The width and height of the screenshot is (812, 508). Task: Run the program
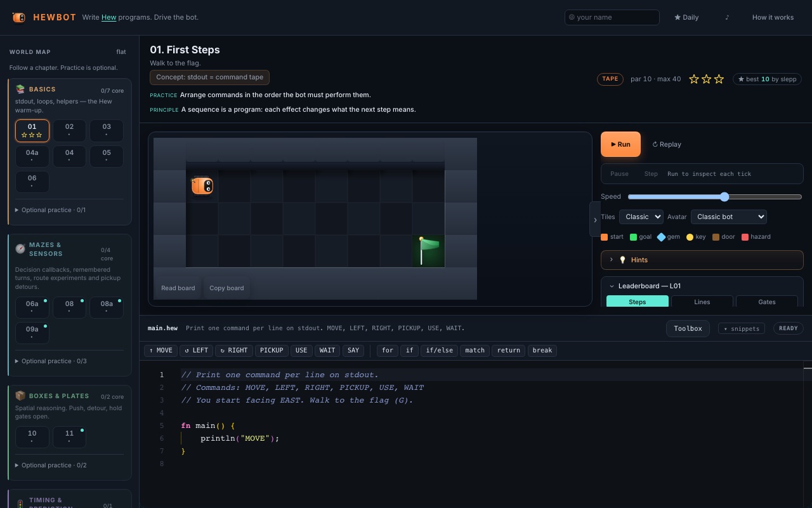click(621, 144)
